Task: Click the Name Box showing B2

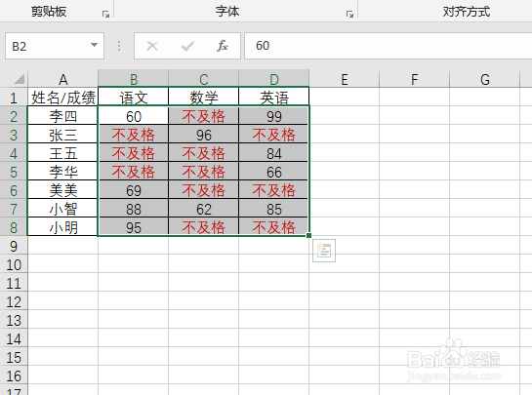Action: point(55,46)
